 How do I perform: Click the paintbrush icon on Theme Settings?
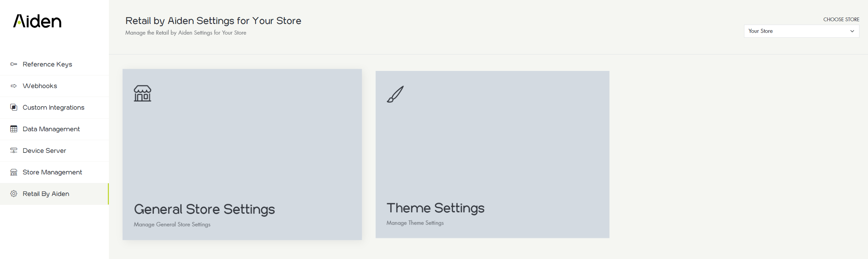[395, 94]
